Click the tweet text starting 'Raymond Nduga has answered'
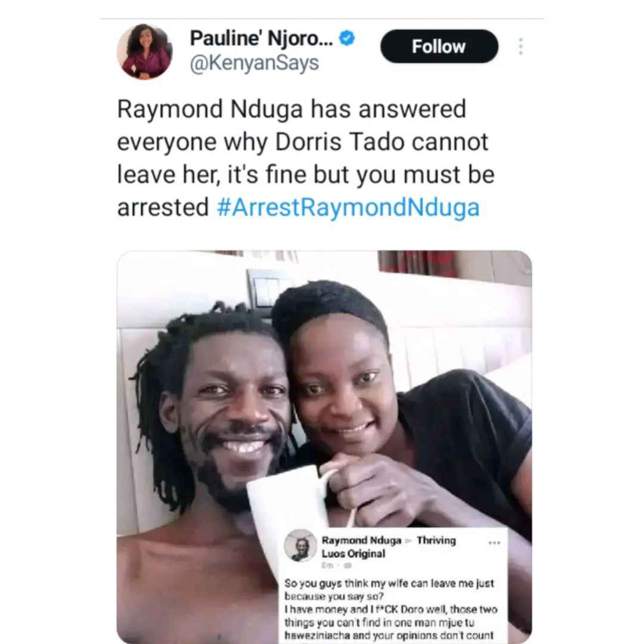 (x=305, y=158)
